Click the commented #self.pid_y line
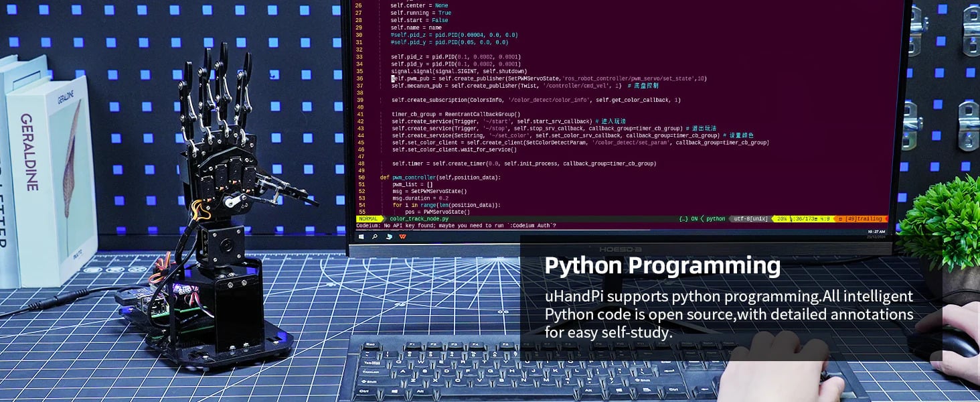The width and height of the screenshot is (980, 402). click(x=449, y=42)
